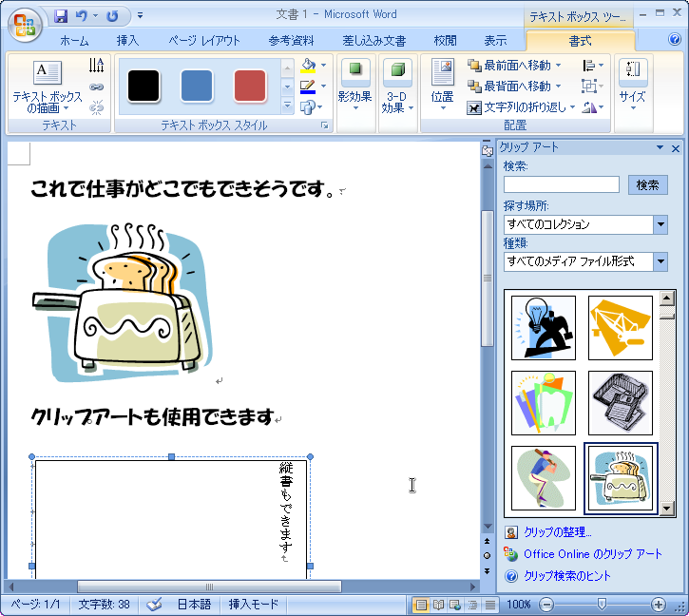Click the zoom out minus button
The height and width of the screenshot is (616, 689).
(x=546, y=605)
